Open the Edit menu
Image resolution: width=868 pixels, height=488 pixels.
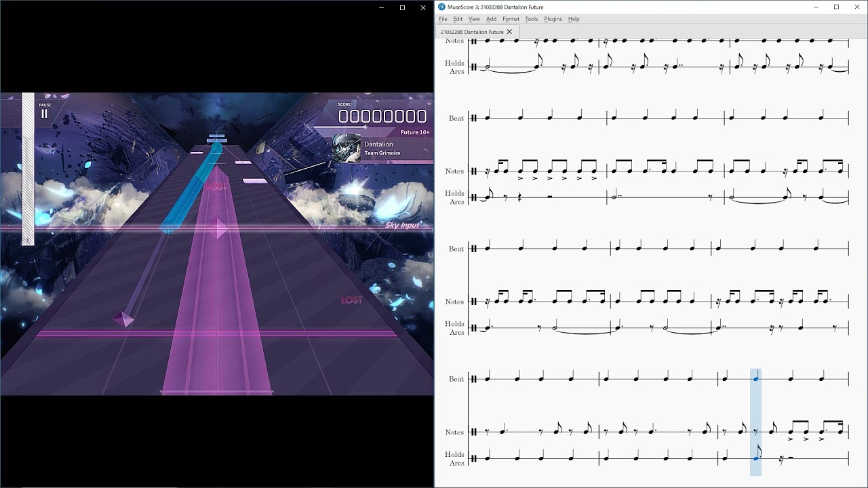point(458,19)
